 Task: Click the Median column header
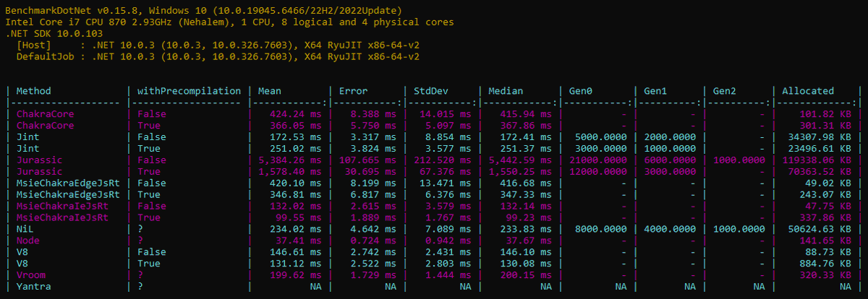click(x=506, y=91)
